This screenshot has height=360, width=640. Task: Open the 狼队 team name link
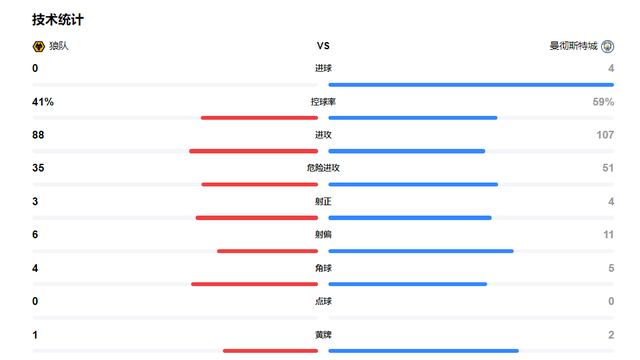[x=59, y=46]
